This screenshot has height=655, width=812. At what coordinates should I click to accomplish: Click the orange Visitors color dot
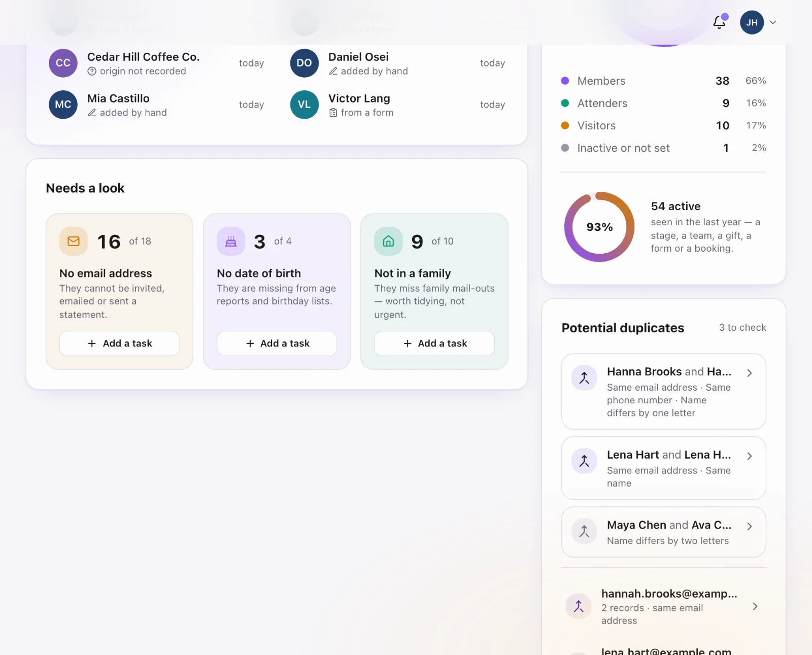pyautogui.click(x=565, y=125)
